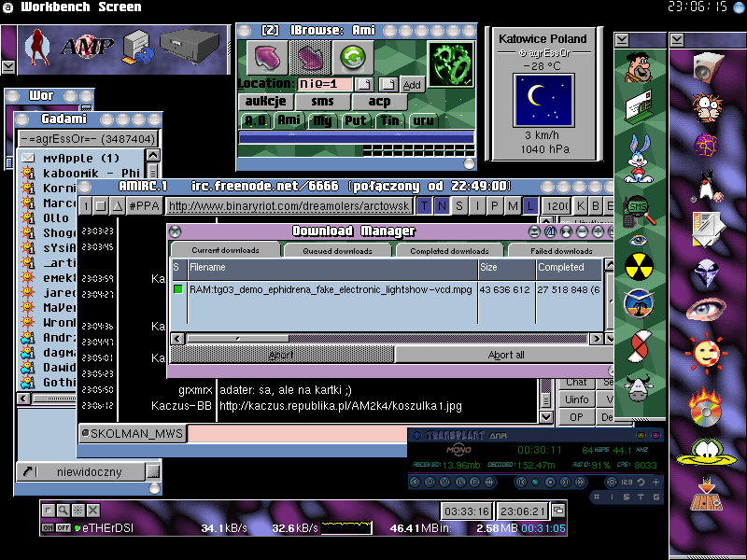Switch to Failed downloads tab
The image size is (747, 560).
tap(561, 250)
